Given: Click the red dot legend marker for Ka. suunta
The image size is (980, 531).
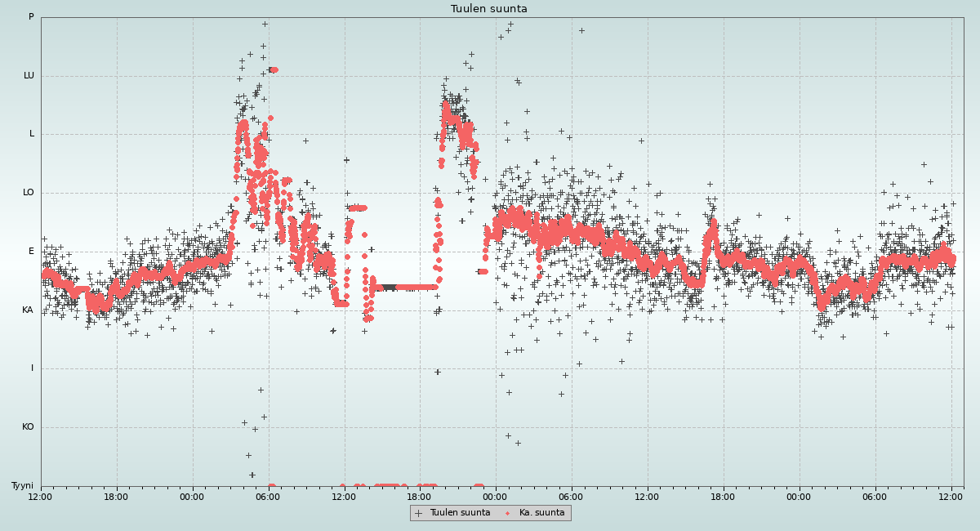Looking at the screenshot, I should [508, 513].
